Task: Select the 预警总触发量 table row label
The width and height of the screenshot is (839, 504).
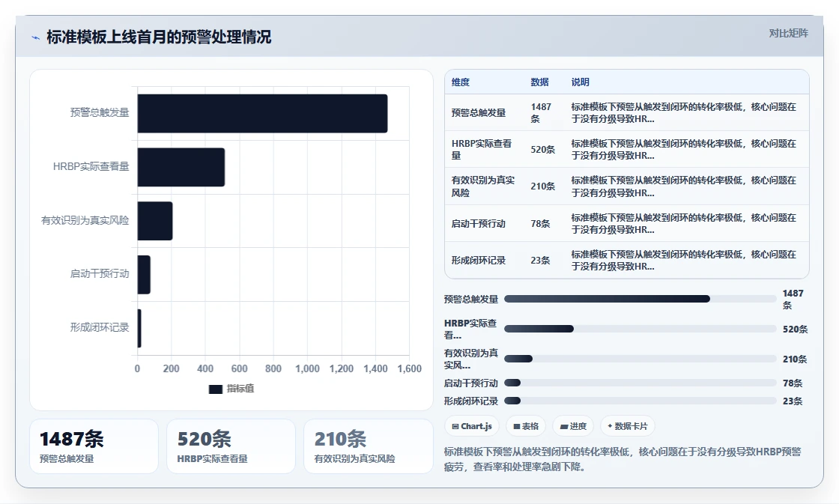Action: pyautogui.click(x=479, y=112)
